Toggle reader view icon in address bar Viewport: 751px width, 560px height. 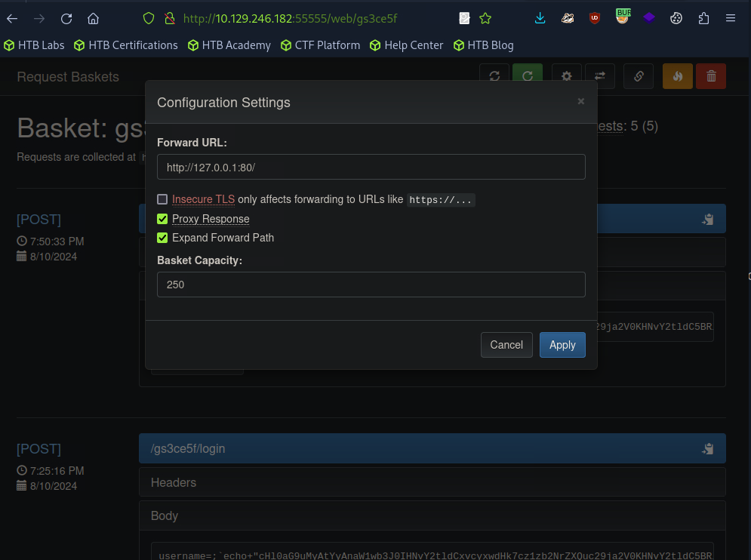[x=464, y=19]
